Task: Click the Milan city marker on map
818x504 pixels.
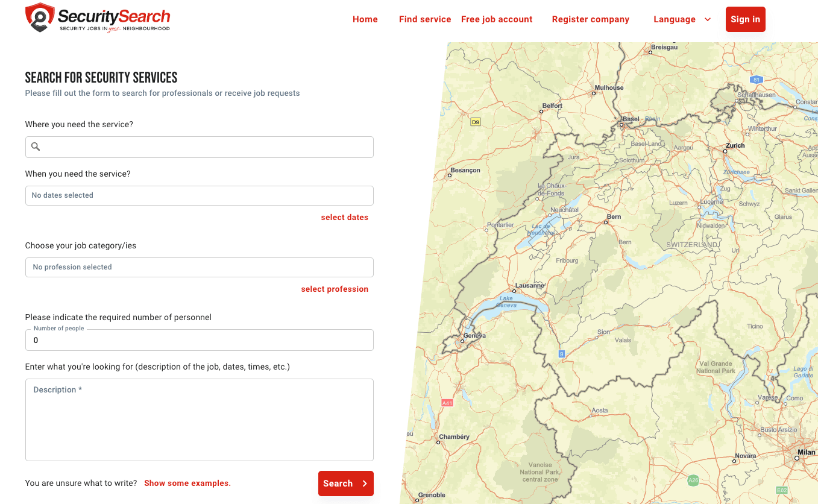Action: point(797,458)
